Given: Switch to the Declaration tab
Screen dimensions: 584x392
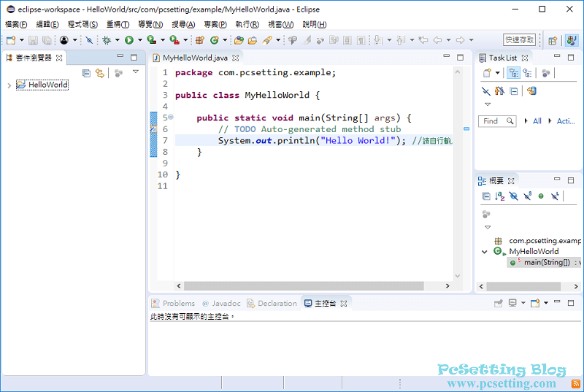Looking at the screenshot, I should [272, 304].
